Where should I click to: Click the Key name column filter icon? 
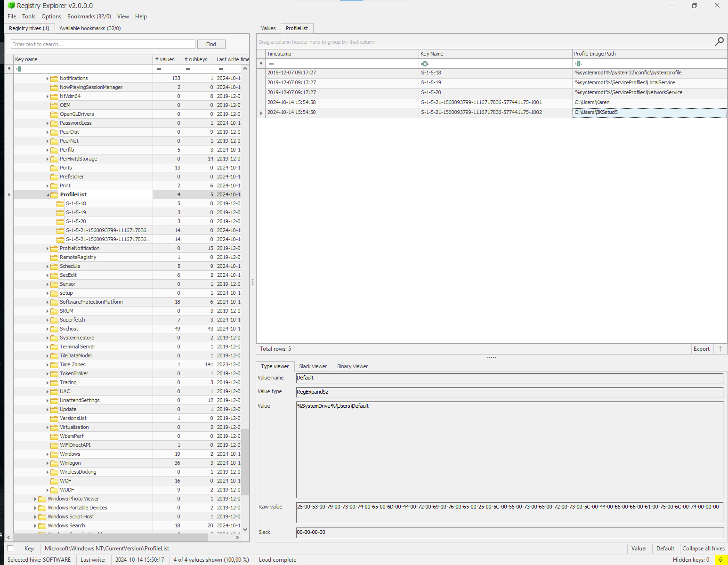pyautogui.click(x=19, y=69)
